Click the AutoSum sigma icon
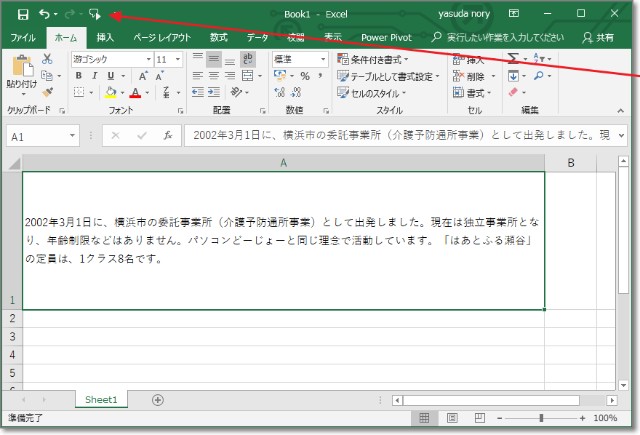 (x=514, y=59)
